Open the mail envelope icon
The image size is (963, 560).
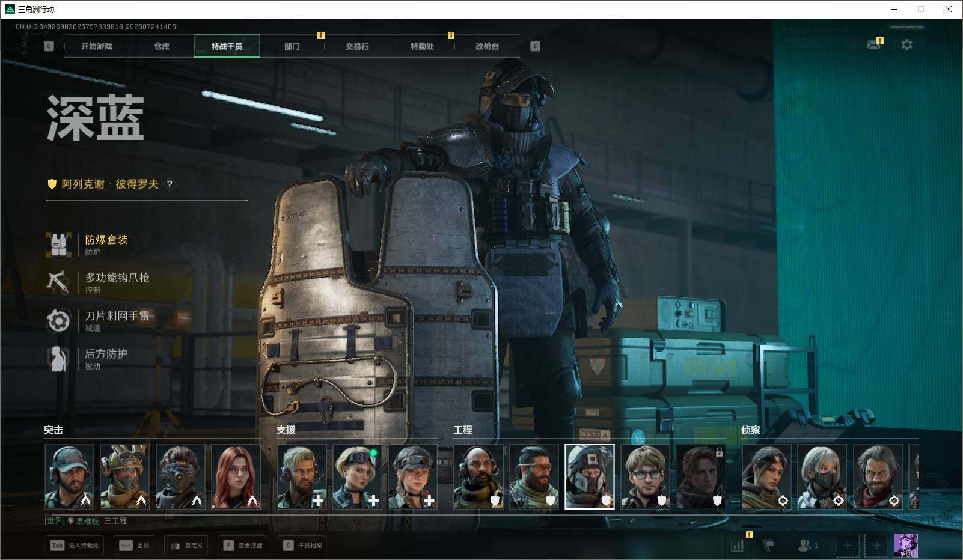[873, 45]
